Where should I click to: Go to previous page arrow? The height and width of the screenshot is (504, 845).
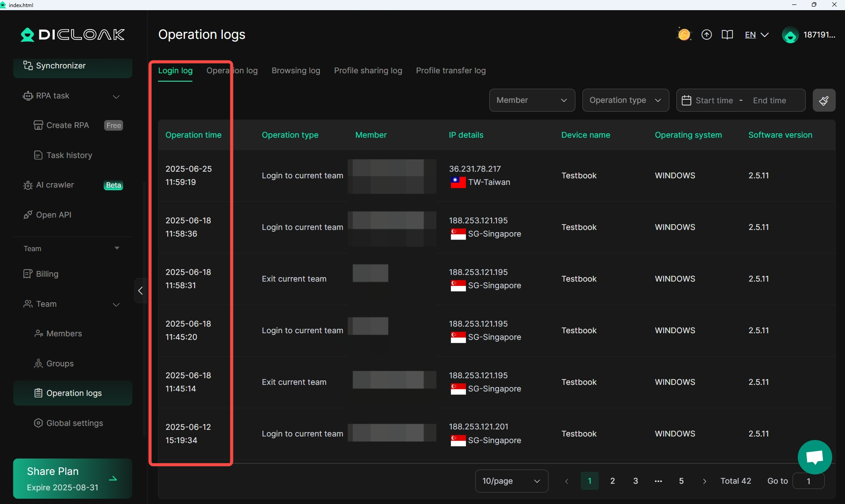567,481
